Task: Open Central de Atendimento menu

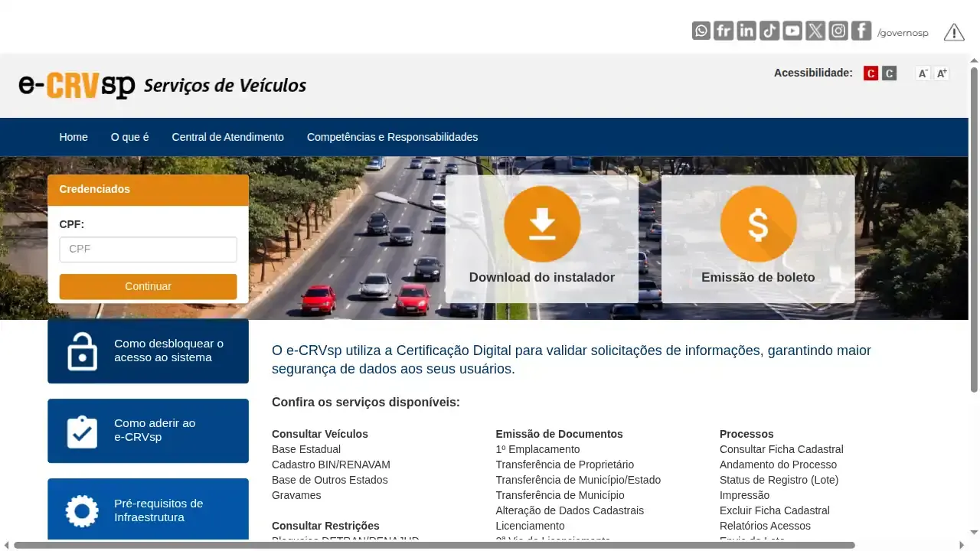Action: (x=227, y=137)
